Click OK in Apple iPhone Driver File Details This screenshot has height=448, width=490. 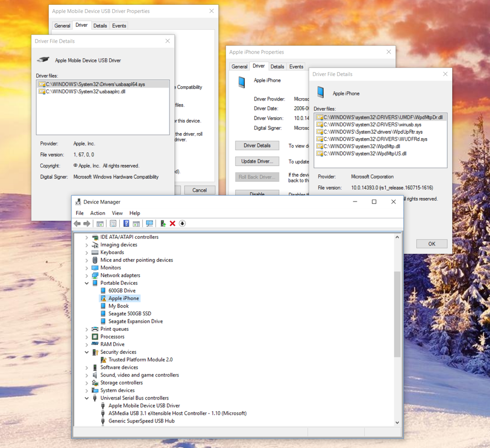432,244
